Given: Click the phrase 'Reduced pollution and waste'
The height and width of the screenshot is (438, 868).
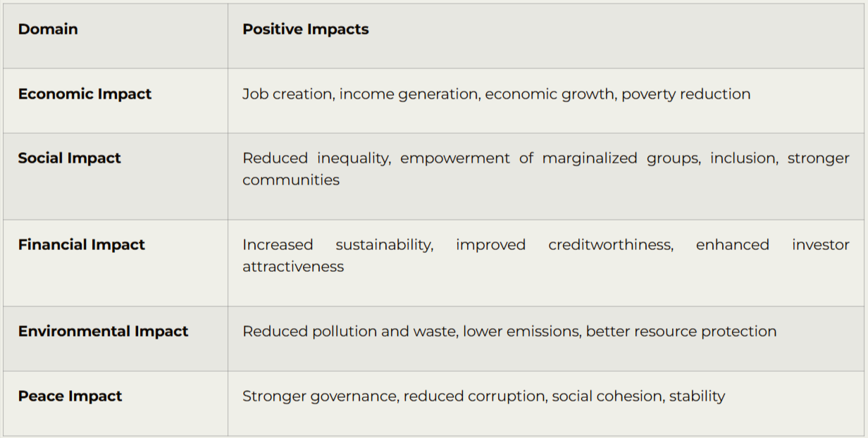Looking at the screenshot, I should [349, 331].
